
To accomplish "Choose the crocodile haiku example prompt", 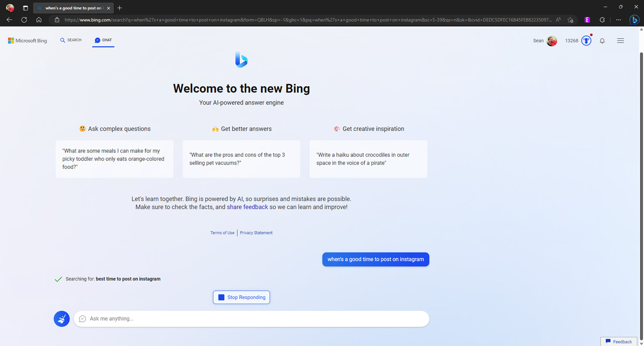I will (x=368, y=159).
